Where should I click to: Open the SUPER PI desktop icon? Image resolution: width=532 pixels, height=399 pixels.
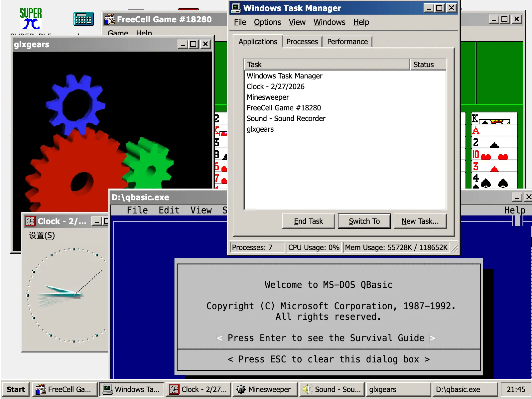[31, 18]
